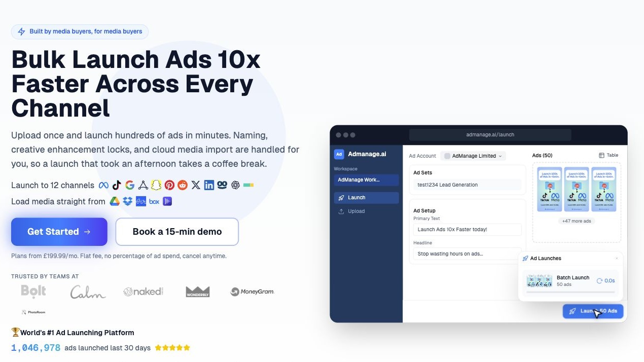Viewport: 644px width, 362px height.
Task: Click the purple audio-bars media source icon
Action: click(x=167, y=201)
